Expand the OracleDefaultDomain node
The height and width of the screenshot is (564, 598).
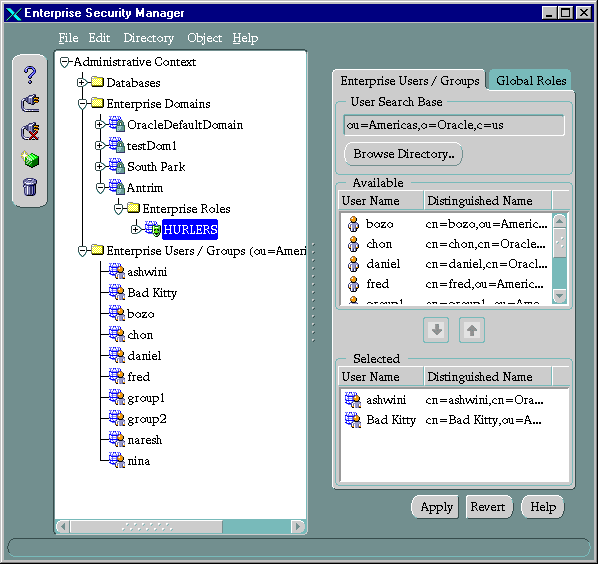click(x=99, y=124)
